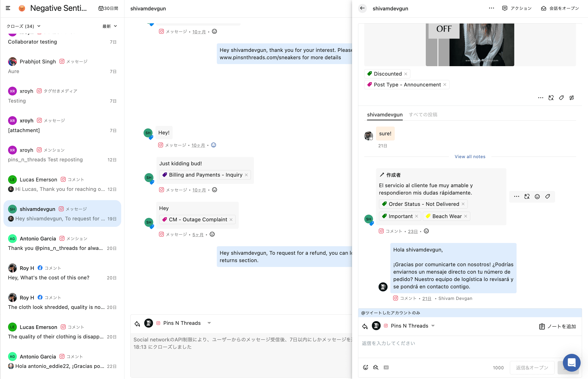Click the translate icon below post tags
The width and height of the screenshot is (588, 379).
point(551,98)
